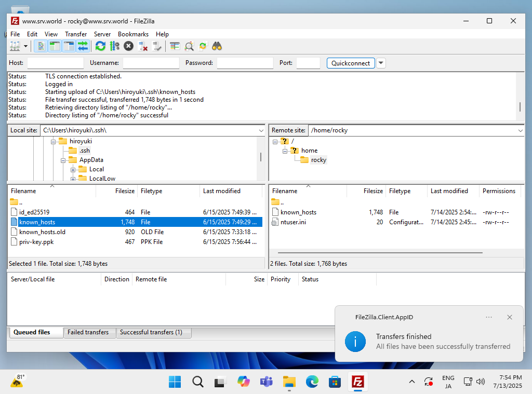The image size is (532, 394).
Task: Dismiss the Transfers finished notification
Action: click(509, 317)
